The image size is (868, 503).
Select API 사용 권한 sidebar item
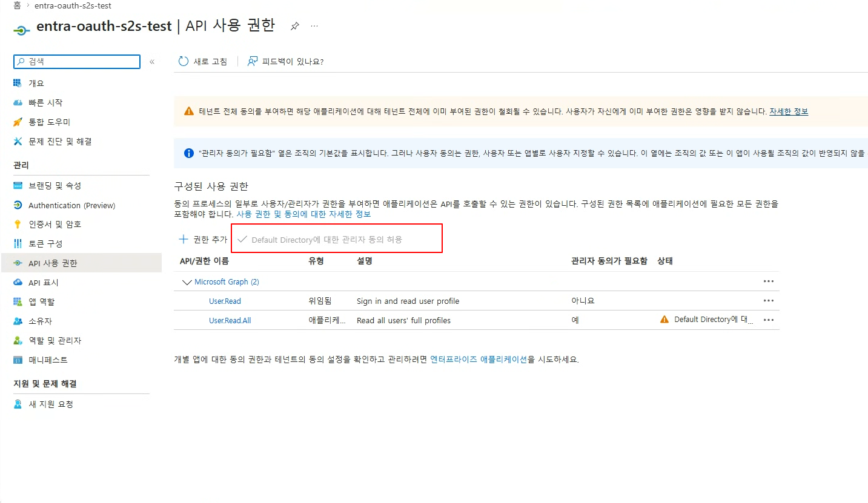click(x=81, y=263)
